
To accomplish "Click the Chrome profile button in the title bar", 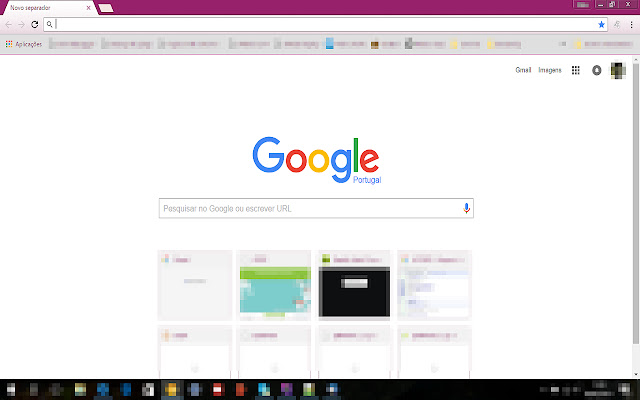I will (582, 4).
